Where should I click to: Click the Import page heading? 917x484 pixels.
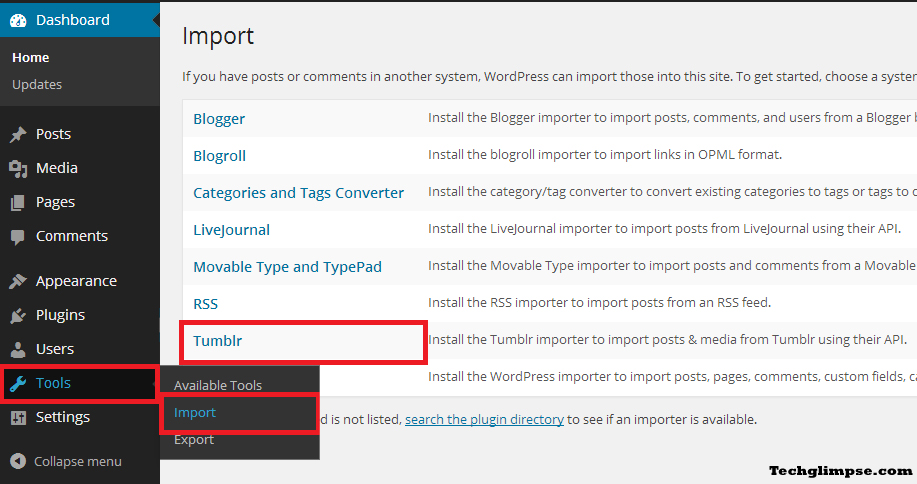[x=218, y=36]
